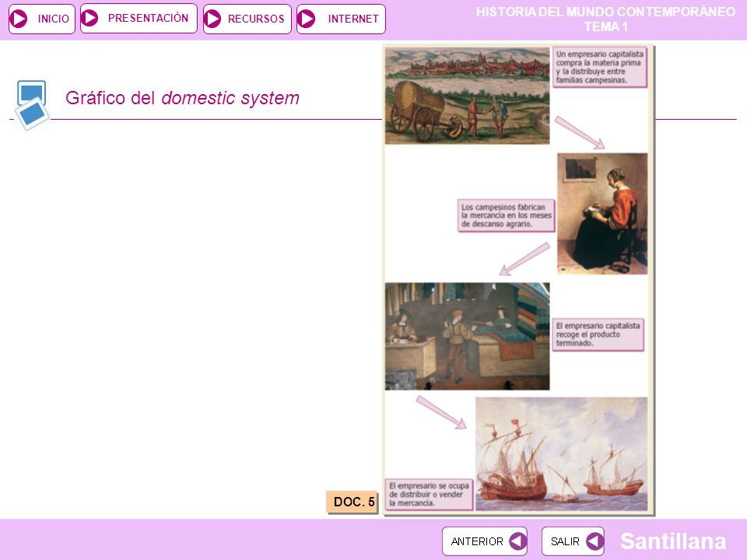Click the header 'HISTORIA DEL MUNDO CONTEMPORÁNEO'
The height and width of the screenshot is (560, 747).
click(x=605, y=12)
